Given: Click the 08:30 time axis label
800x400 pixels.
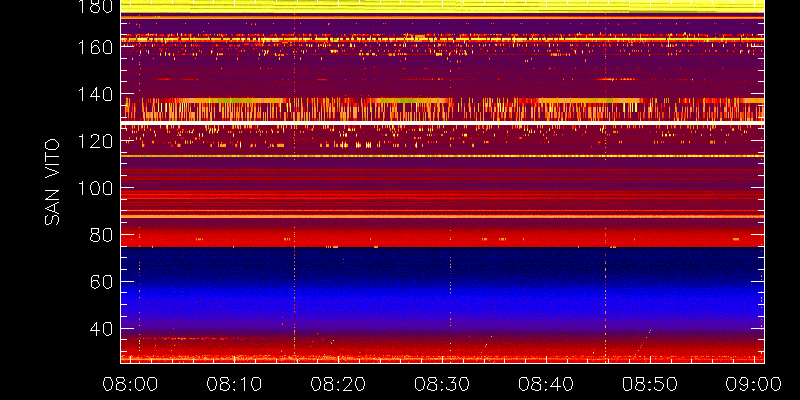Looking at the screenshot, I should pos(442,384).
